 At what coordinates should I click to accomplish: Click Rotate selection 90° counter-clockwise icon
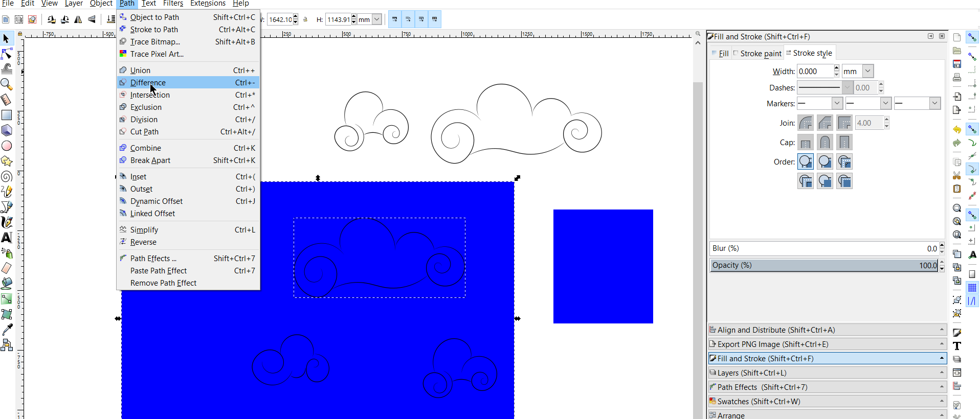52,19
